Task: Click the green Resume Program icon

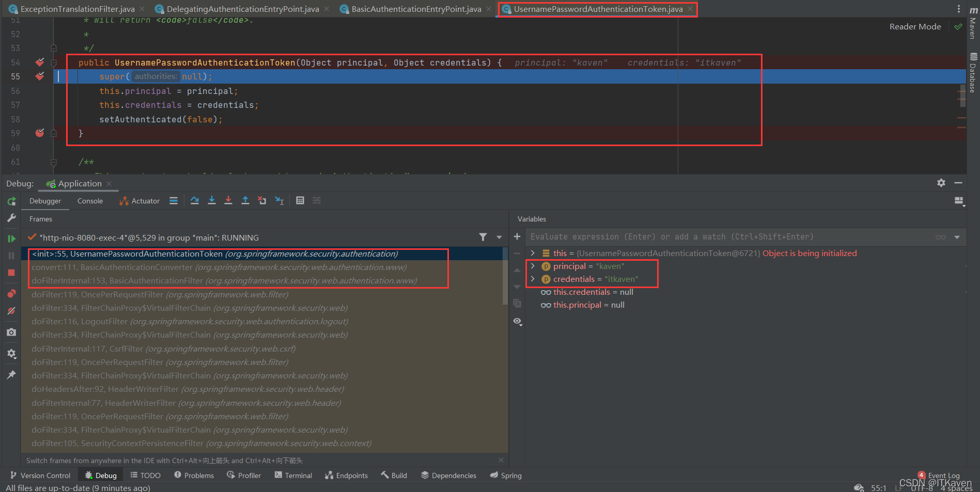Action: point(11,239)
